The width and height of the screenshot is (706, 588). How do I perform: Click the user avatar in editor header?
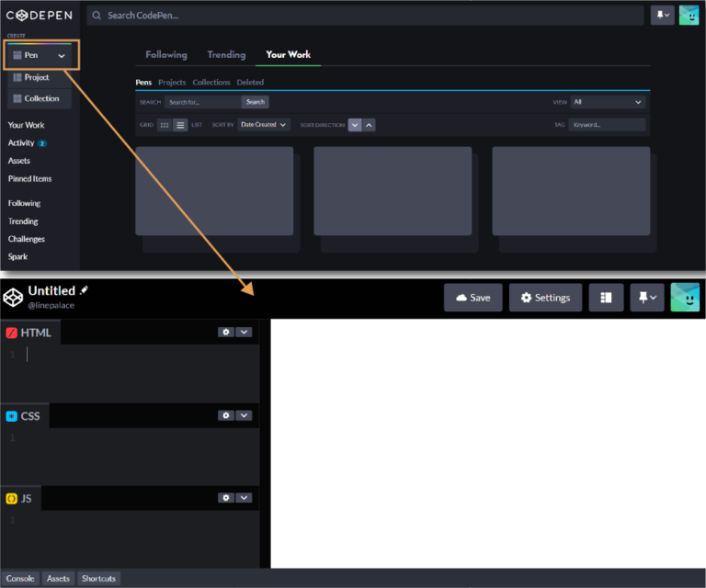pos(685,298)
